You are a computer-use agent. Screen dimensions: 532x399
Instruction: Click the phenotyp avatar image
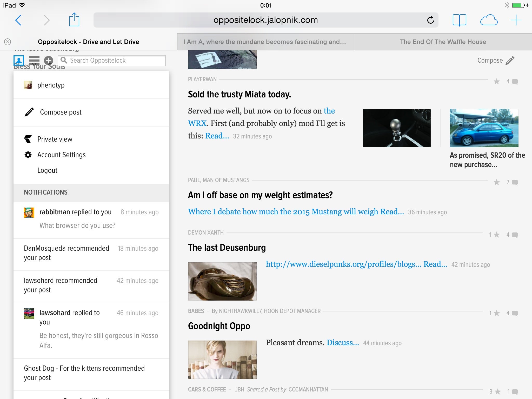pyautogui.click(x=28, y=85)
